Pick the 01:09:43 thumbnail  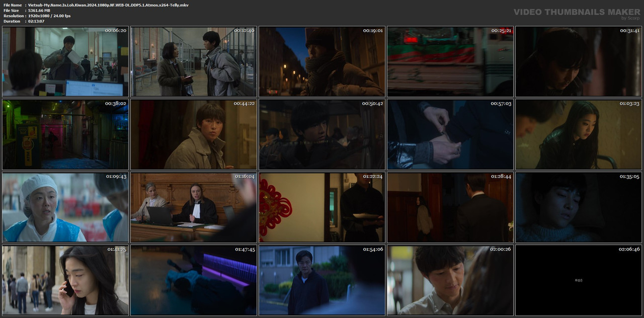tap(65, 207)
